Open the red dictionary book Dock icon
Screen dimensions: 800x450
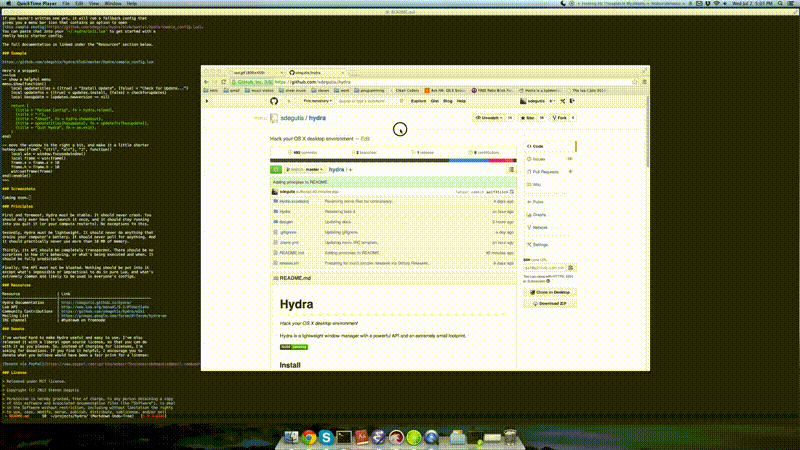click(x=361, y=437)
